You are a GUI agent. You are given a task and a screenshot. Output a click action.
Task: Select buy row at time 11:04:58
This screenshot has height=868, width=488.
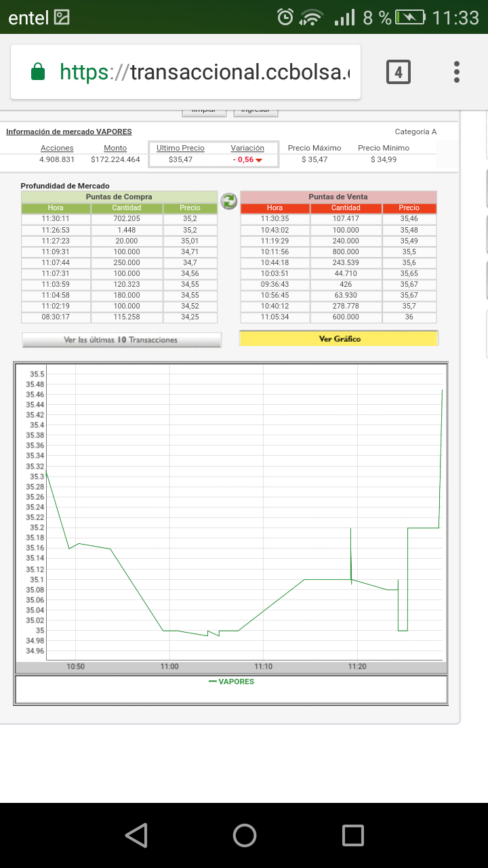(119, 295)
